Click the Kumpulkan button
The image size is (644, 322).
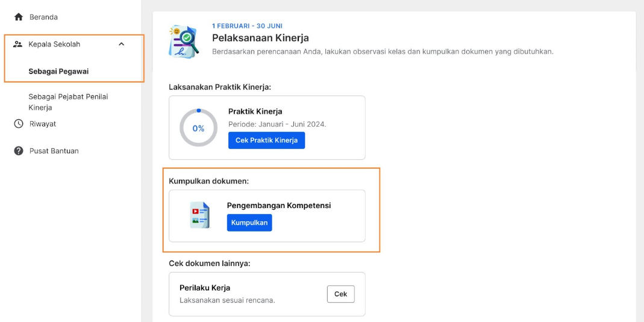(249, 223)
